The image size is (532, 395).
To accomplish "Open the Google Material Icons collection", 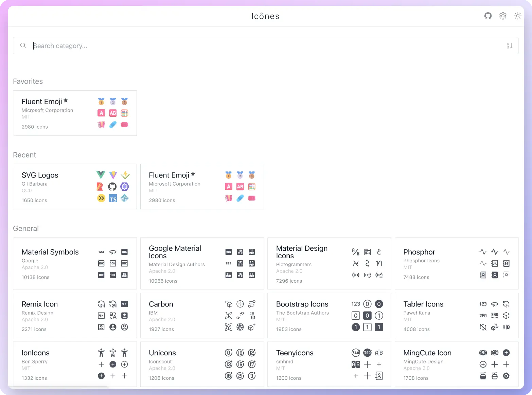I will click(175, 252).
